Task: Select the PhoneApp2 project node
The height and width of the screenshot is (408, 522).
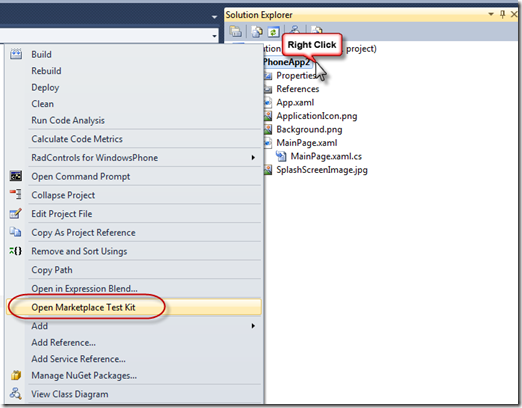Action: coord(287,62)
